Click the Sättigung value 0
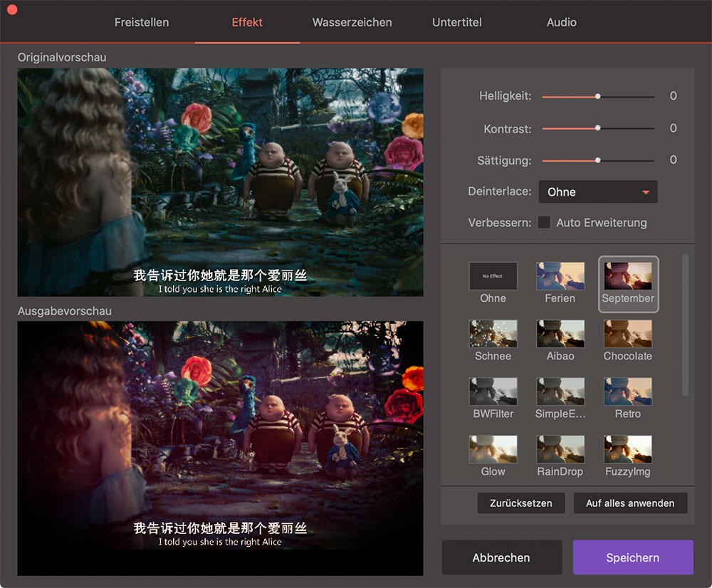 (674, 160)
